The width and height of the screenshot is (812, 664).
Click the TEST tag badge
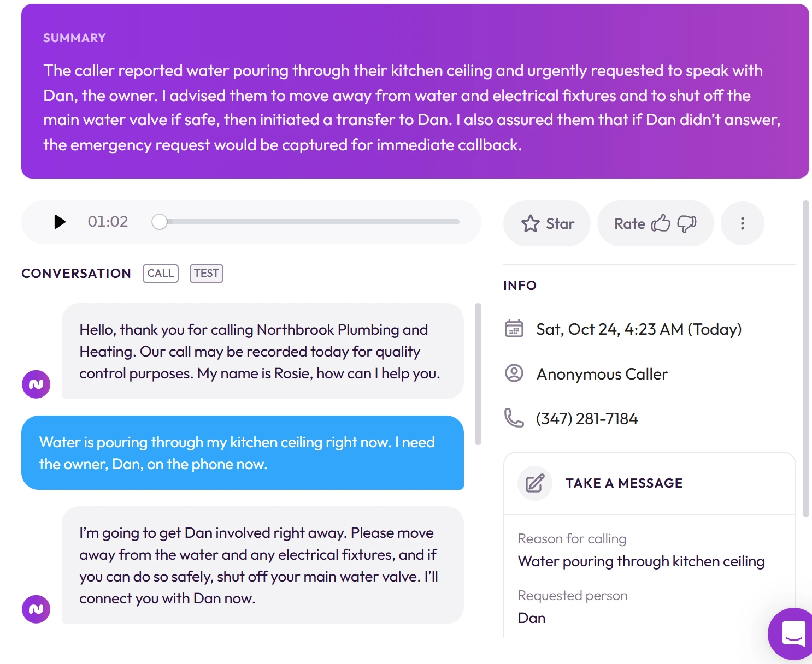pos(207,273)
